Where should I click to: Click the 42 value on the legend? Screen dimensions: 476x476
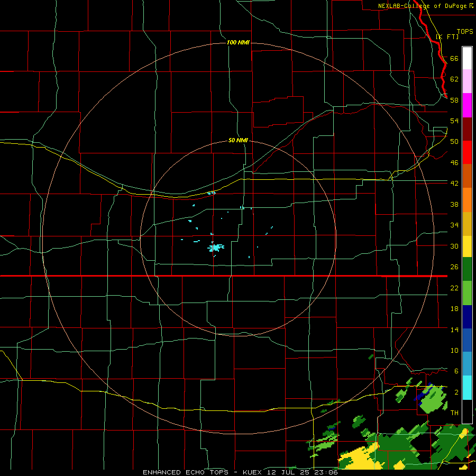454,184
